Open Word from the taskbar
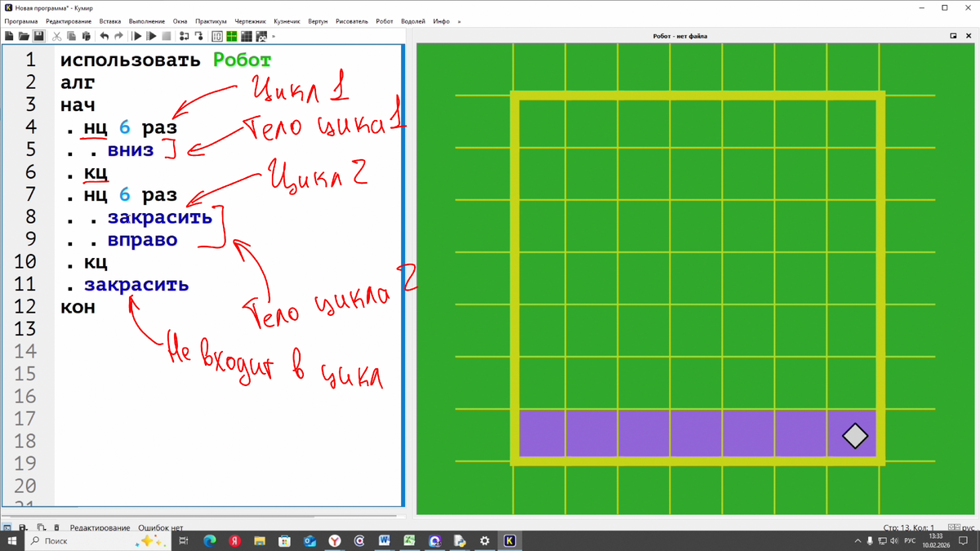Image resolution: width=980 pixels, height=551 pixels. pyautogui.click(x=385, y=541)
